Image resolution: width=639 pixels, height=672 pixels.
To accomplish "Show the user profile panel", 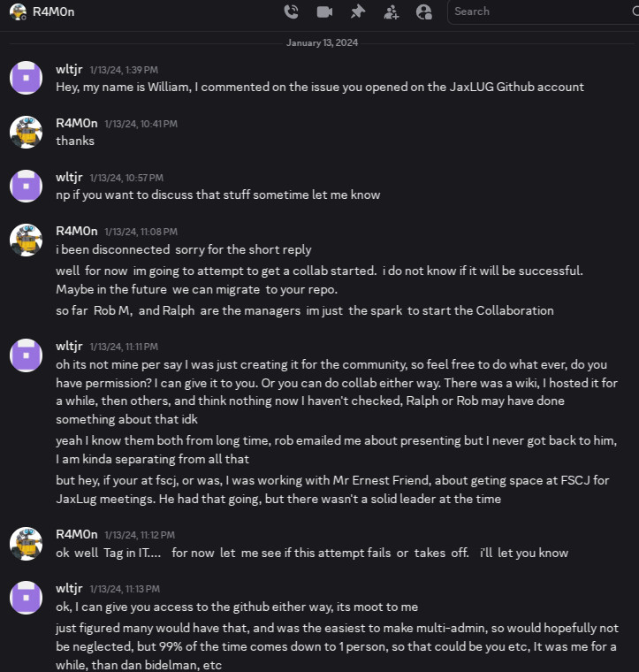I will [424, 11].
